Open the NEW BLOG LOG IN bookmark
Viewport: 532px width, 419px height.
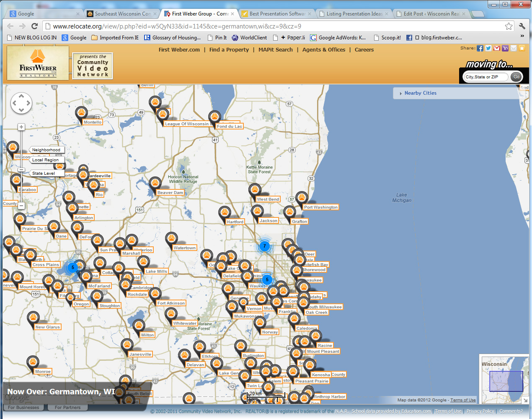tap(31, 37)
